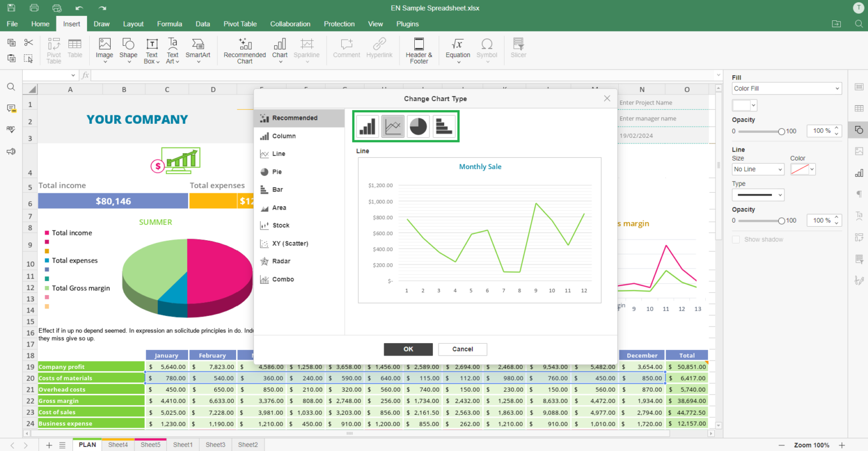This screenshot has width=868, height=451.
Task: Open the Header & Footer tool
Action: click(419, 50)
